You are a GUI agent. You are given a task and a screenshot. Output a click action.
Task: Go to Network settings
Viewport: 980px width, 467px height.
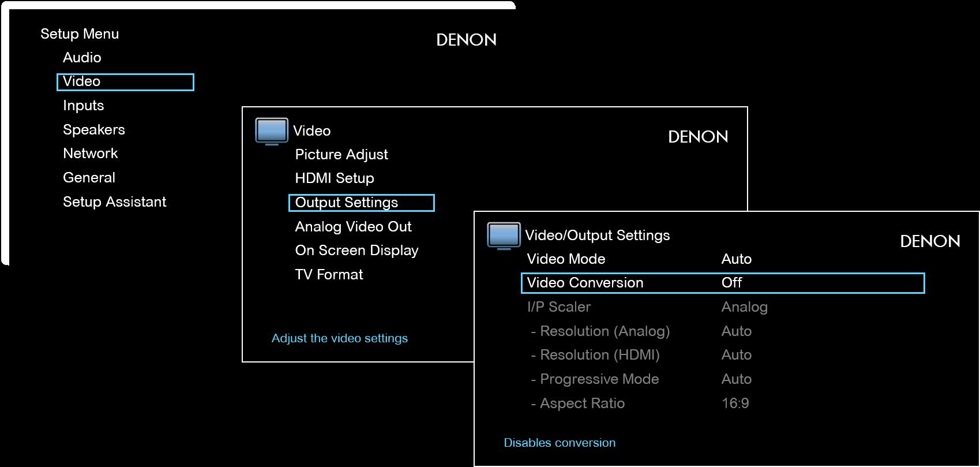point(91,154)
